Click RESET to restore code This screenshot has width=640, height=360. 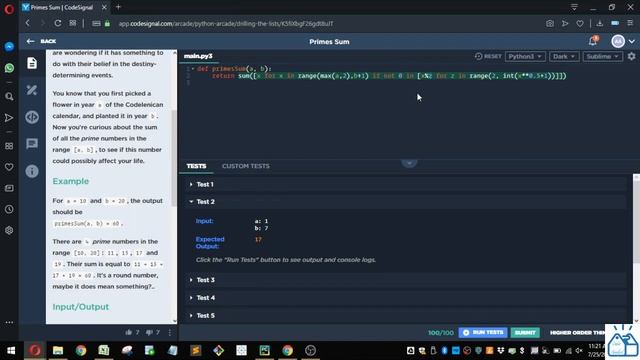point(488,56)
